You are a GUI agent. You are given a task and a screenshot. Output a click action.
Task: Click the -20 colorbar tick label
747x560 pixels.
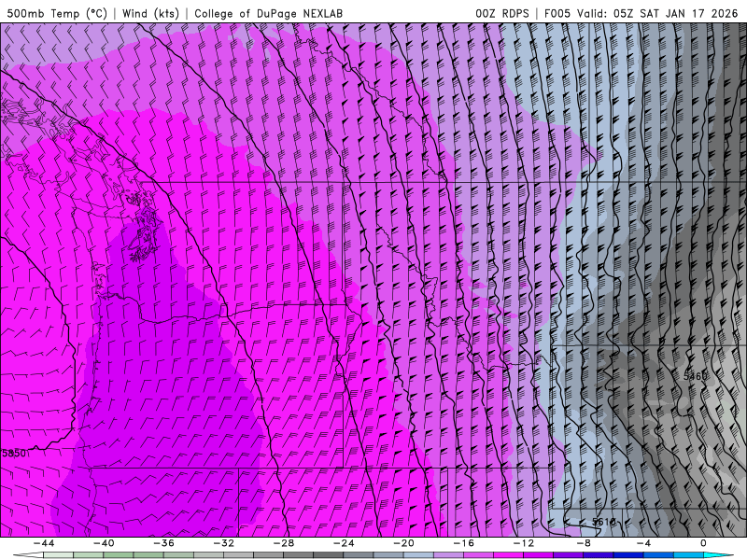[x=403, y=543]
